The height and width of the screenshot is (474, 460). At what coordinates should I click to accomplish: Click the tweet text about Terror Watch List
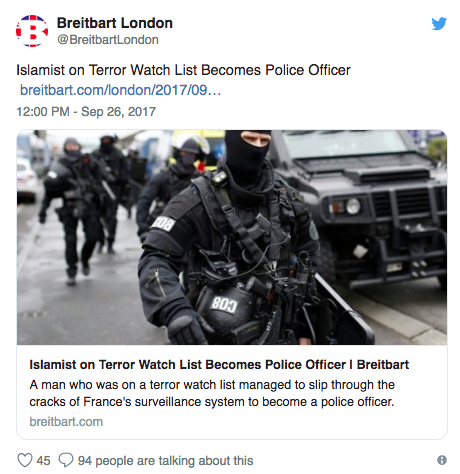(183, 70)
